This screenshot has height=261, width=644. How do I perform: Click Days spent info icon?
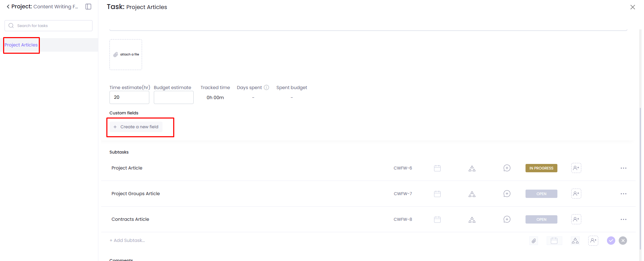click(266, 88)
